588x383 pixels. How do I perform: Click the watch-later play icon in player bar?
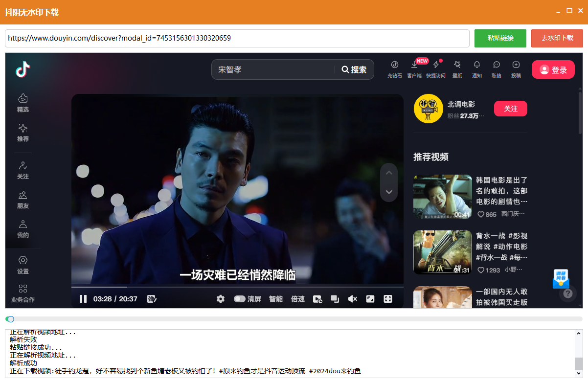tap(317, 299)
